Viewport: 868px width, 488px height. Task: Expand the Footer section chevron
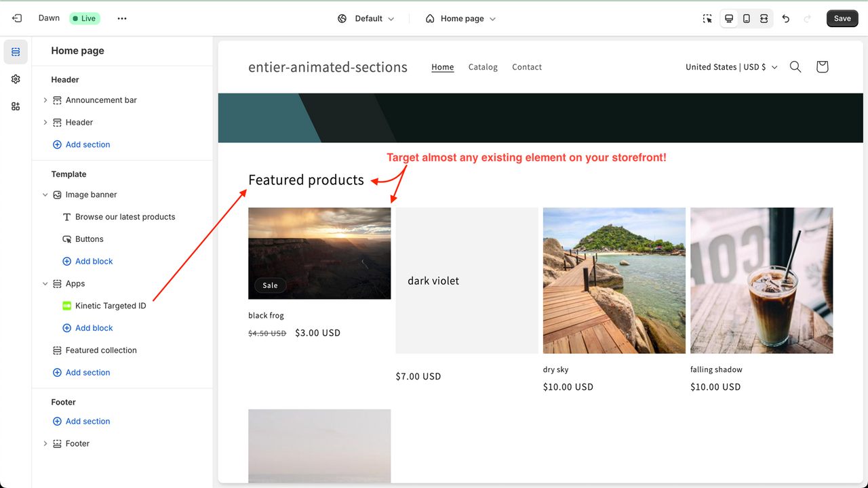tap(45, 444)
